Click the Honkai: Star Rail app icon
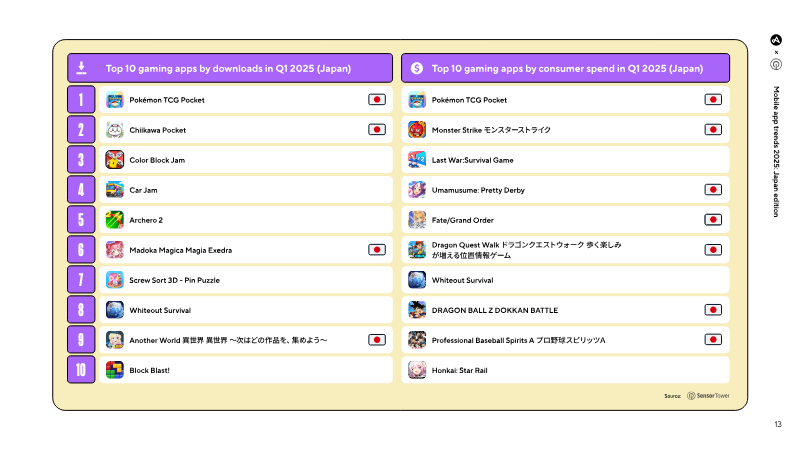The image size is (800, 450). click(x=417, y=370)
